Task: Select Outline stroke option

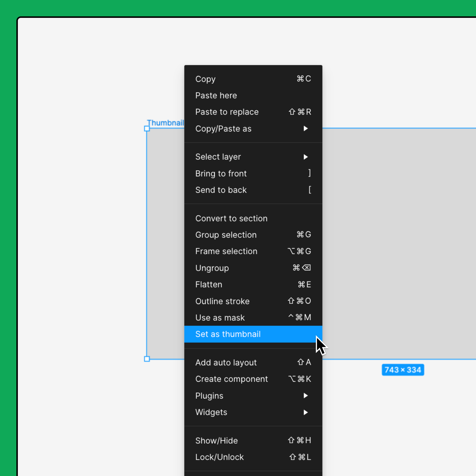Action: coord(222,301)
